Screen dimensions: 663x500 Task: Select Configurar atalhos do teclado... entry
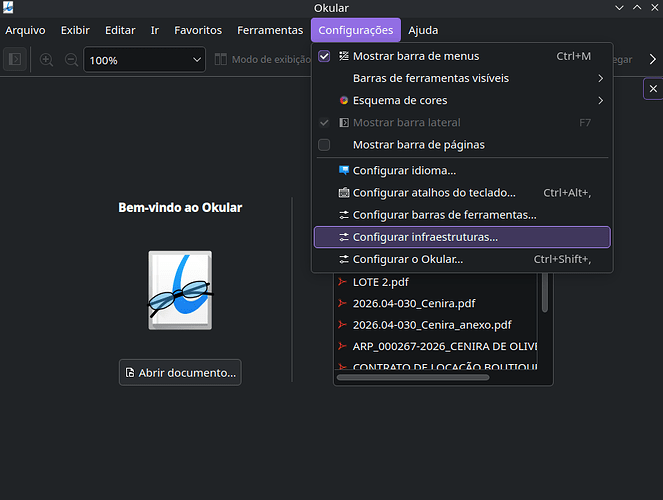(462, 193)
